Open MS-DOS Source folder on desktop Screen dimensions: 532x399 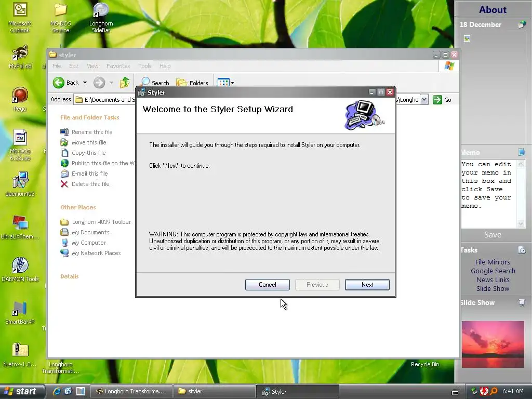pos(60,18)
